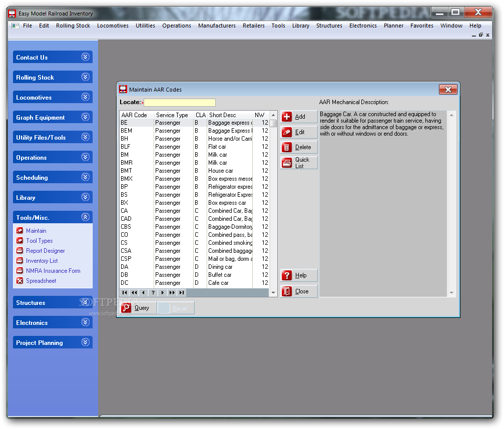
Task: Click the Maintain pencil icon in Tools/Misc.
Action: pos(20,231)
